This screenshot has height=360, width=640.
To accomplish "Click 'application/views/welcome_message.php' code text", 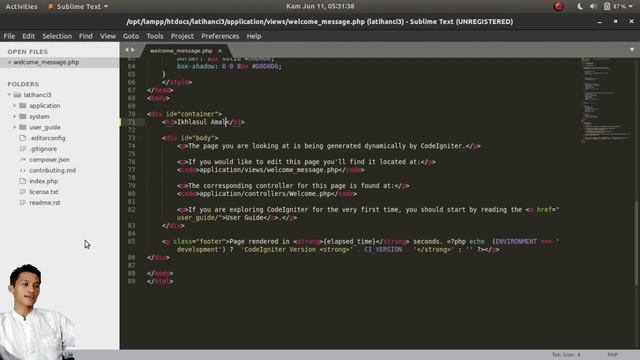I will [268, 170].
